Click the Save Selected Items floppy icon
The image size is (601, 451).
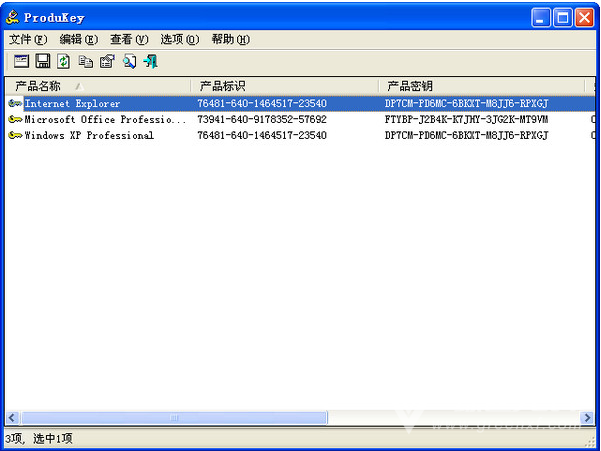[43, 61]
